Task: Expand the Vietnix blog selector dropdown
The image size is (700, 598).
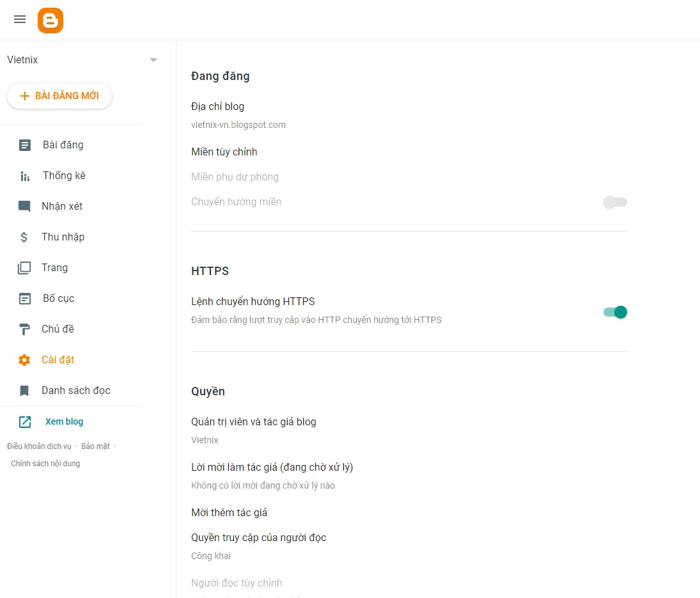Action: 153,60
